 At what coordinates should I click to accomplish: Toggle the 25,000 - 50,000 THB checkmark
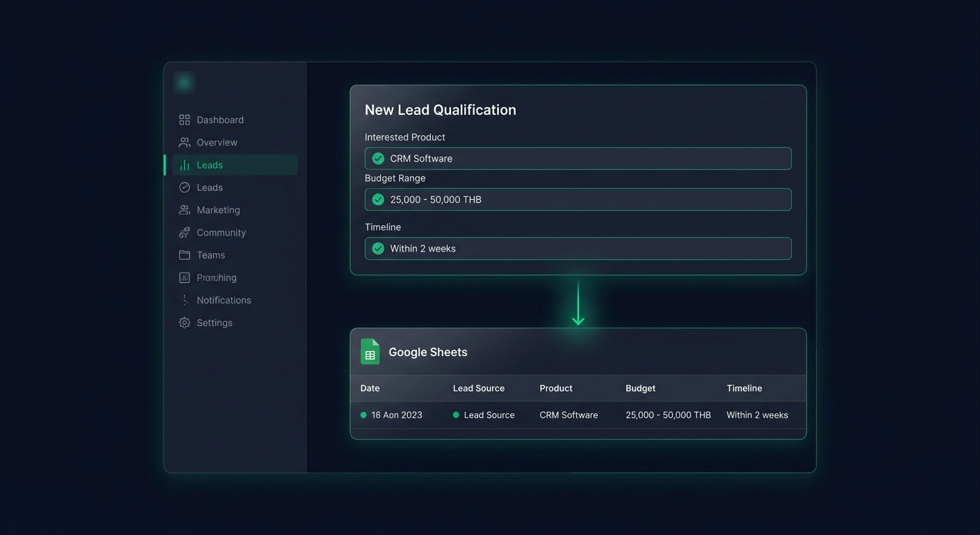(378, 199)
